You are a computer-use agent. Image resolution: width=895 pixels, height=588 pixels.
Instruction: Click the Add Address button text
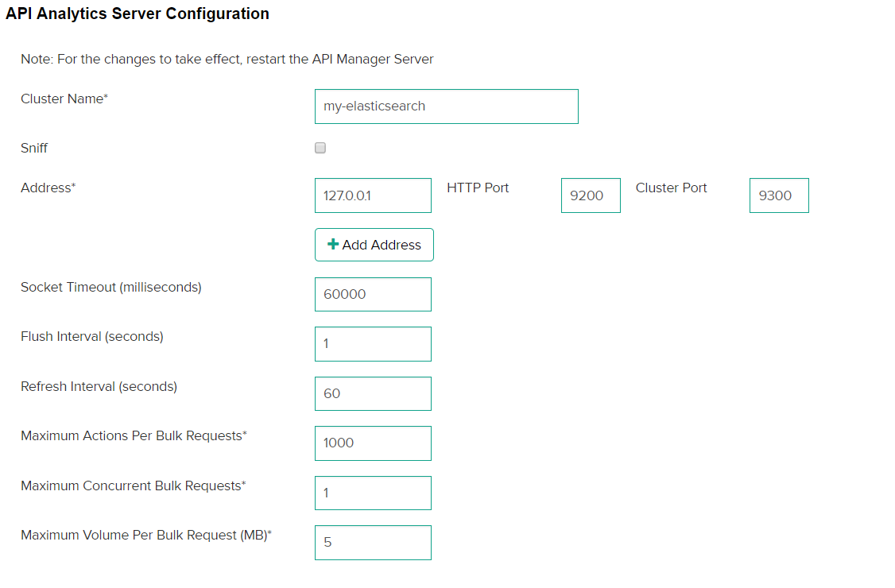coord(382,245)
